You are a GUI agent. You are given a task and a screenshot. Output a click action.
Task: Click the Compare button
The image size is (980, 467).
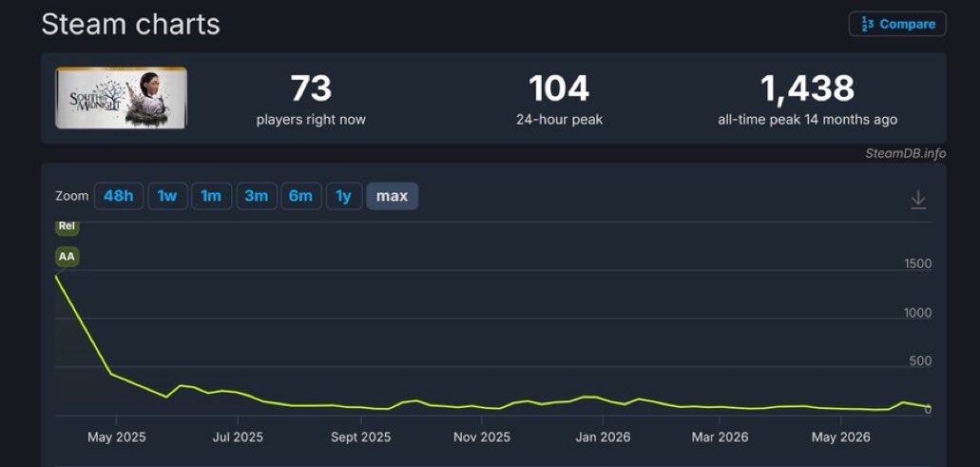coord(897,25)
